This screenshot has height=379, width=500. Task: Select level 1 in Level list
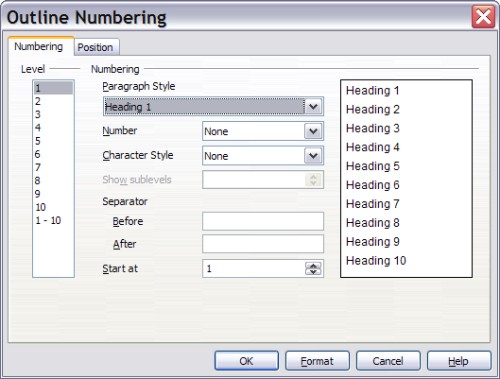(x=53, y=88)
